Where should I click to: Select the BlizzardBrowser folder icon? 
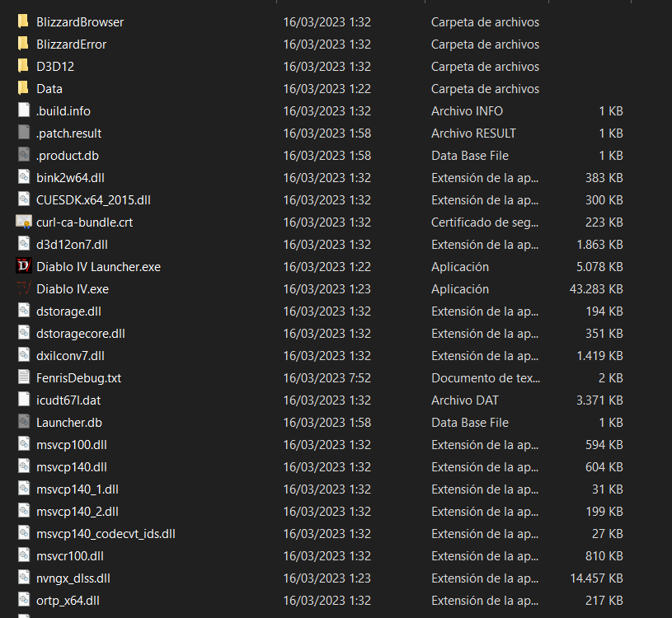[23, 21]
